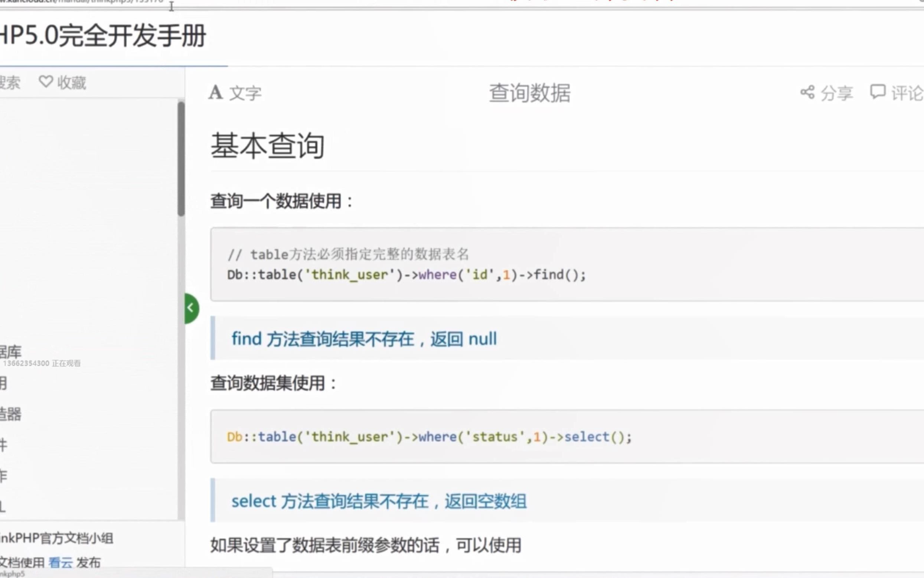Screen dimensions: 924x578
Task: Click the 查询一个数据使用 paragraph
Action: click(282, 201)
